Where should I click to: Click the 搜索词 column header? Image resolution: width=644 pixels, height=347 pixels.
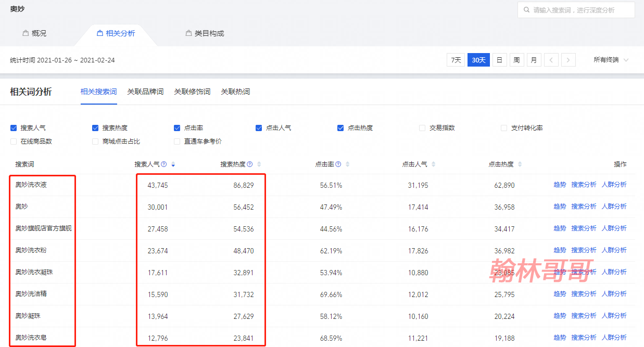tap(24, 164)
